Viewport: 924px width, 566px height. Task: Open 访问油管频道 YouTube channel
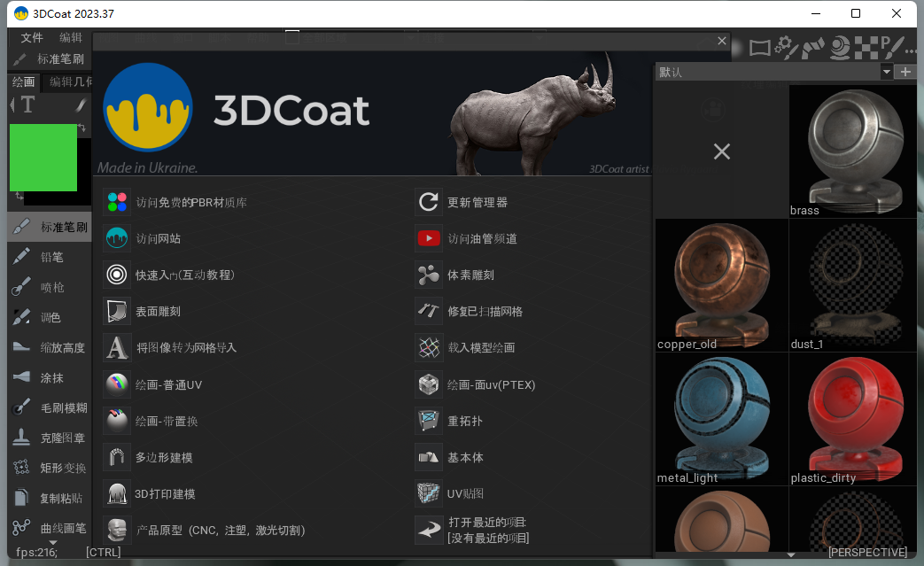467,238
